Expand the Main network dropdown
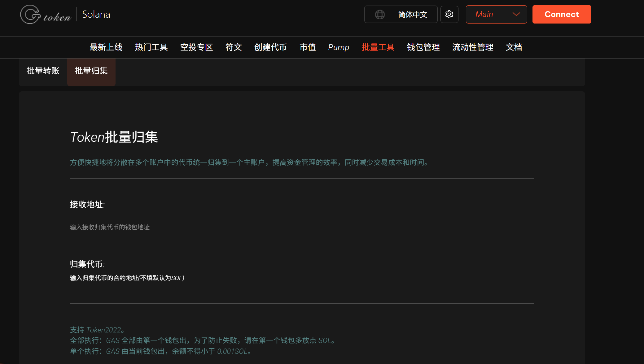Viewport: 644px width, 364px height. point(496,14)
